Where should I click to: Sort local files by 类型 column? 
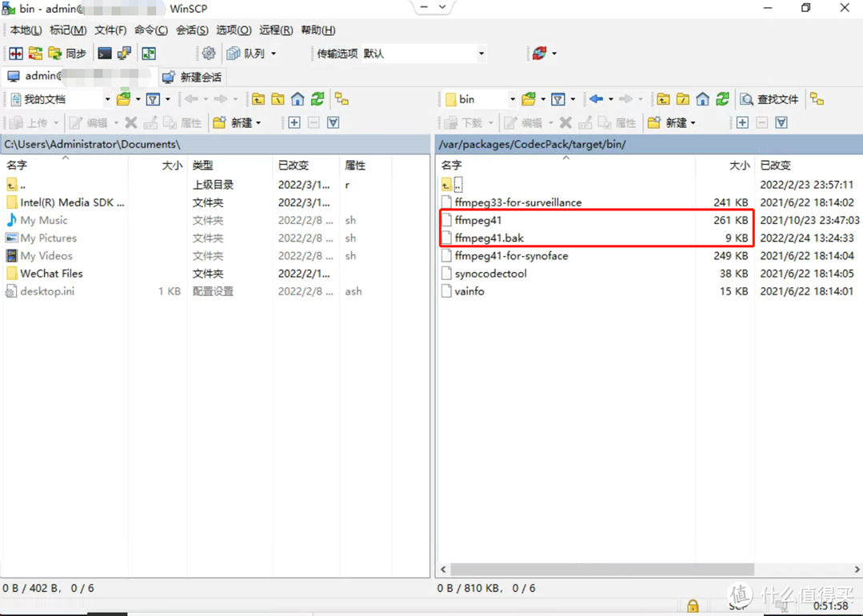[x=230, y=165]
